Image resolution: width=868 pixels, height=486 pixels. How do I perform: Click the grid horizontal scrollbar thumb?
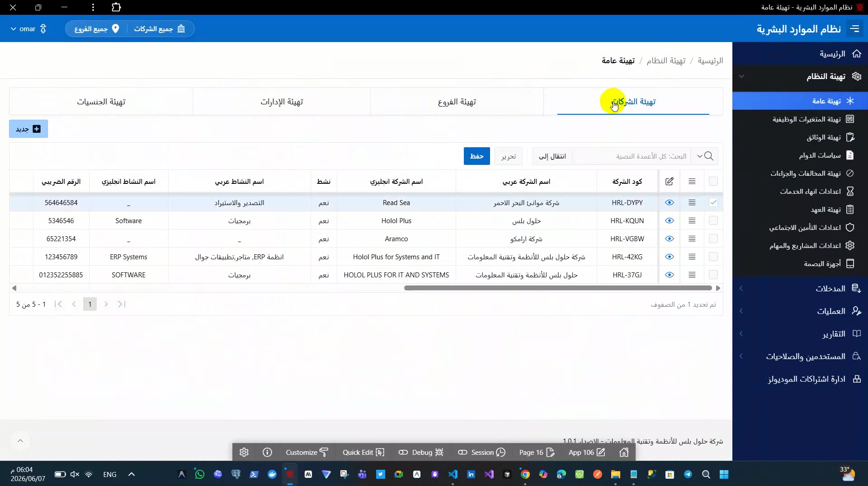(x=558, y=288)
